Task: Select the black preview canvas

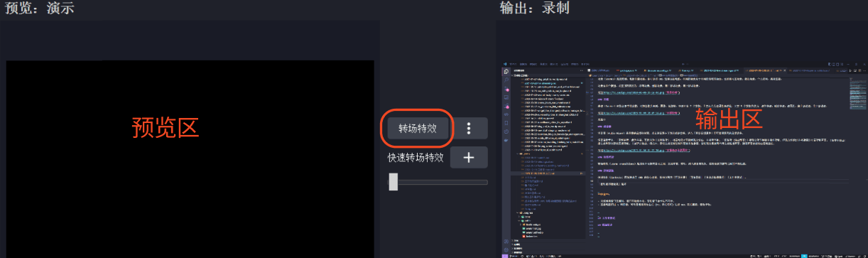Action: point(190,159)
